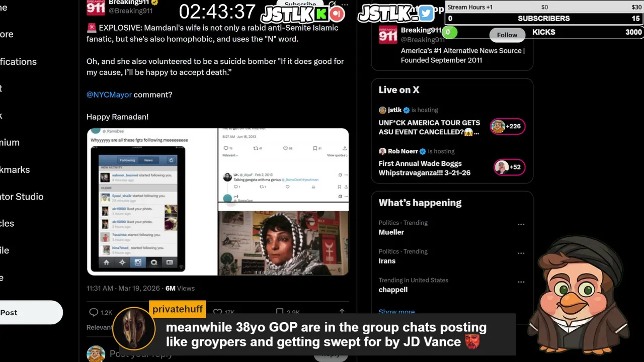
Task: Click the 6M Views count
Action: tap(180, 288)
